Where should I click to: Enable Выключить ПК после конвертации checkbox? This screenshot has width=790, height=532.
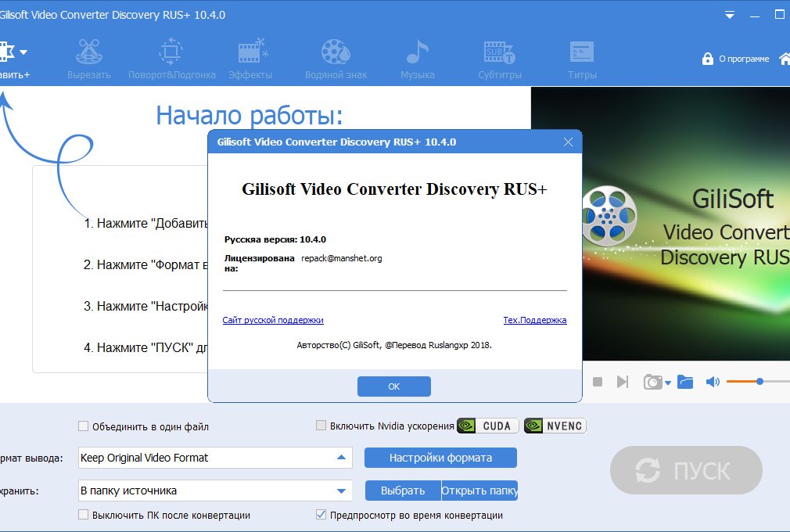coord(83,515)
